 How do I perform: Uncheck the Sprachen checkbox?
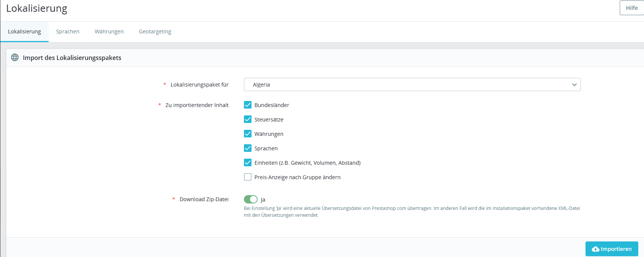[x=248, y=148]
